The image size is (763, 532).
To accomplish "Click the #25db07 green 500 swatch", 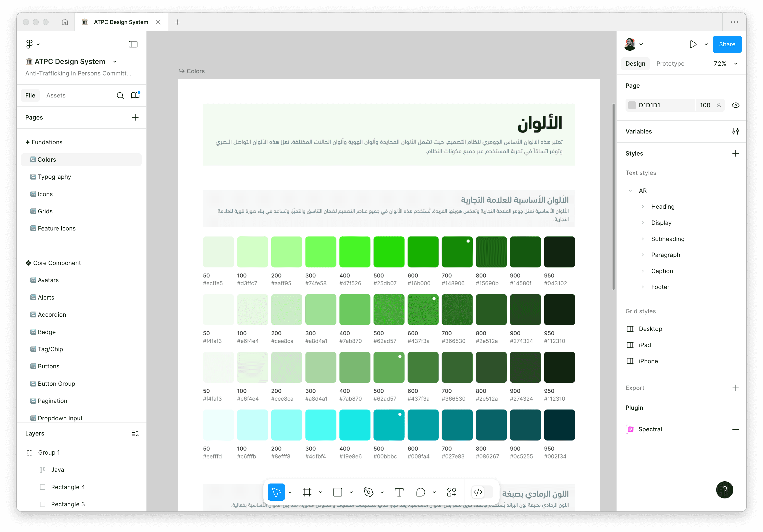I will (389, 252).
